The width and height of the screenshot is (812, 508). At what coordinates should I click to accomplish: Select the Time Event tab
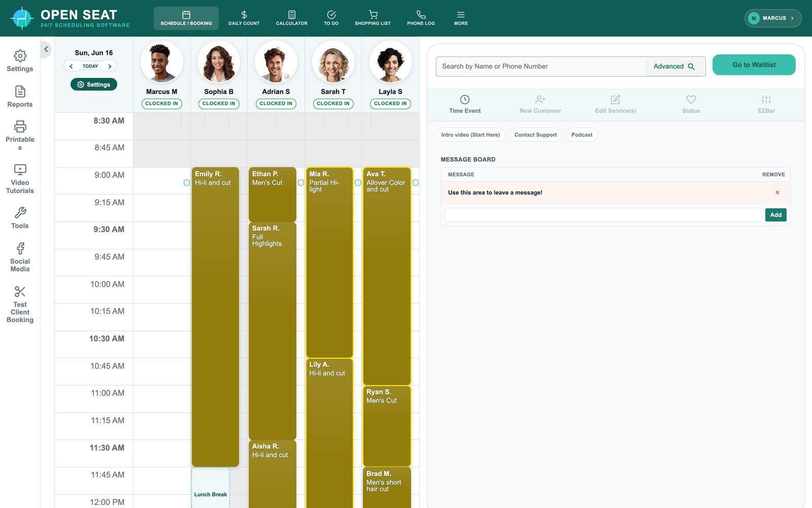point(465,104)
